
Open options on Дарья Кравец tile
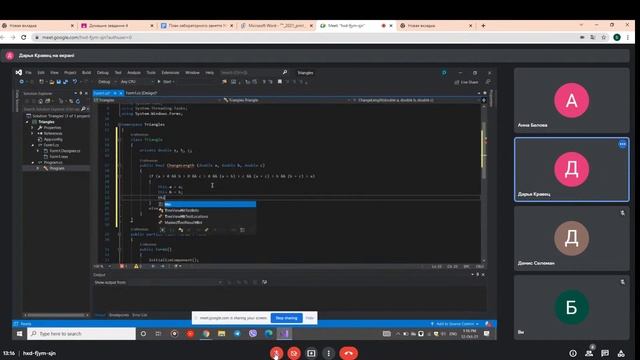tap(622, 144)
